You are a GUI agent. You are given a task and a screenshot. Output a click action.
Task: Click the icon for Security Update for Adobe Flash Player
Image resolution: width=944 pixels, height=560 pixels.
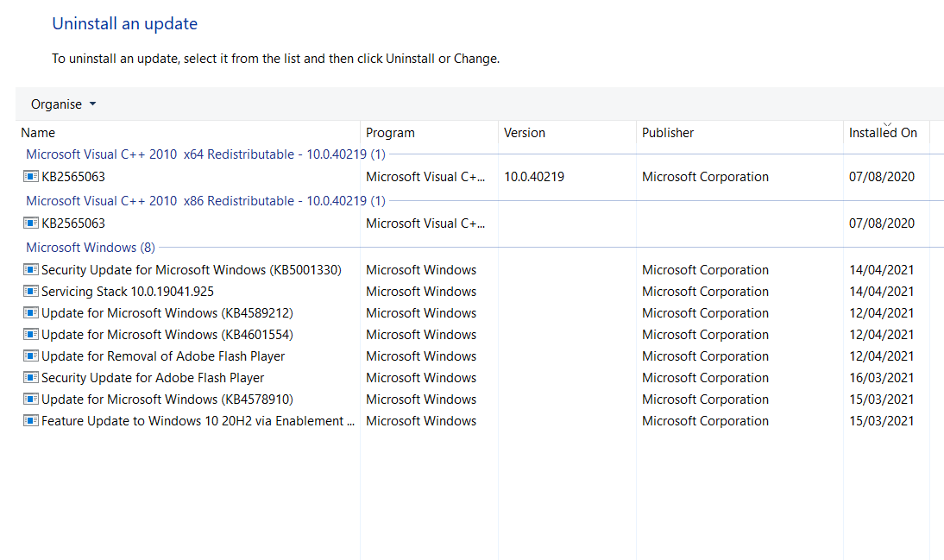(x=32, y=377)
